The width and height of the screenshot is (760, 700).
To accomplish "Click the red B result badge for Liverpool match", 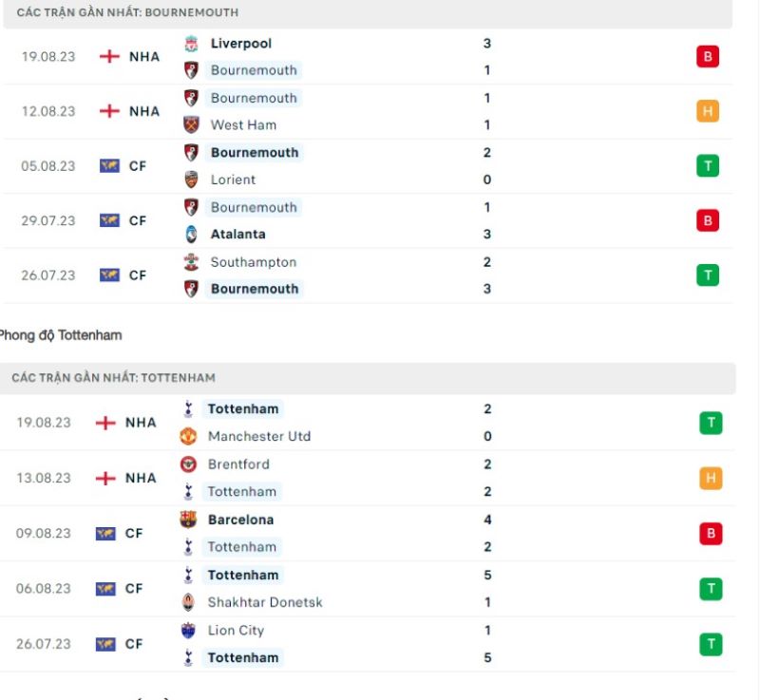I will (707, 57).
